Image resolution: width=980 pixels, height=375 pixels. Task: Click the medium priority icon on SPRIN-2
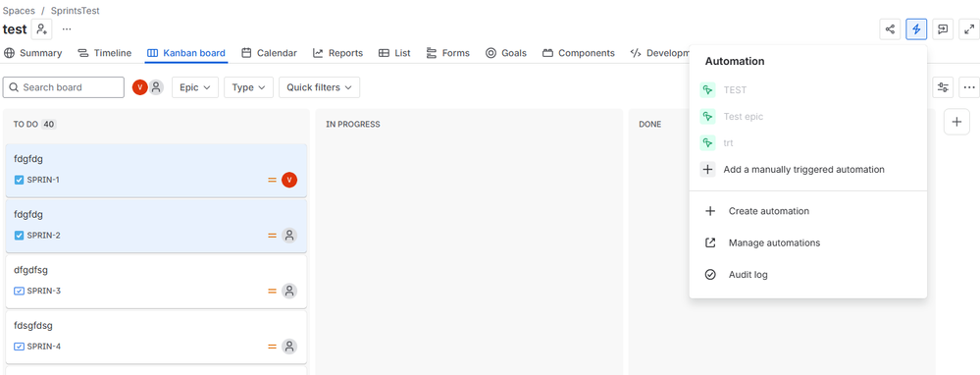tap(272, 236)
